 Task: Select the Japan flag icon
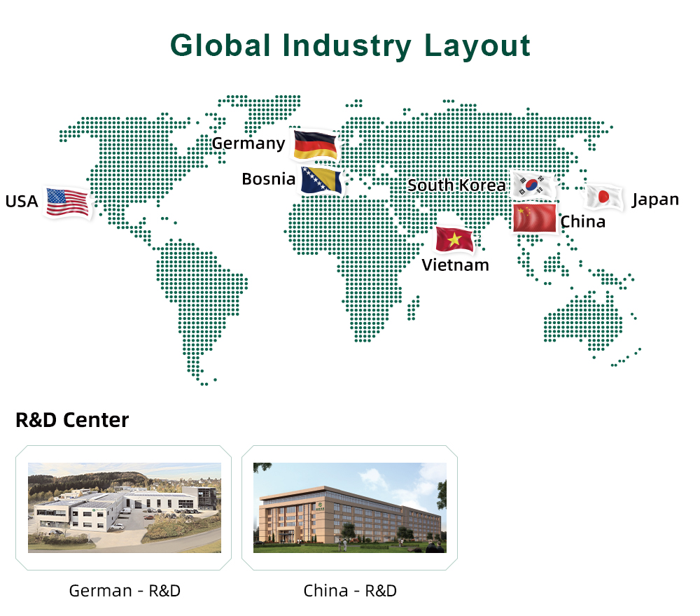(603, 197)
